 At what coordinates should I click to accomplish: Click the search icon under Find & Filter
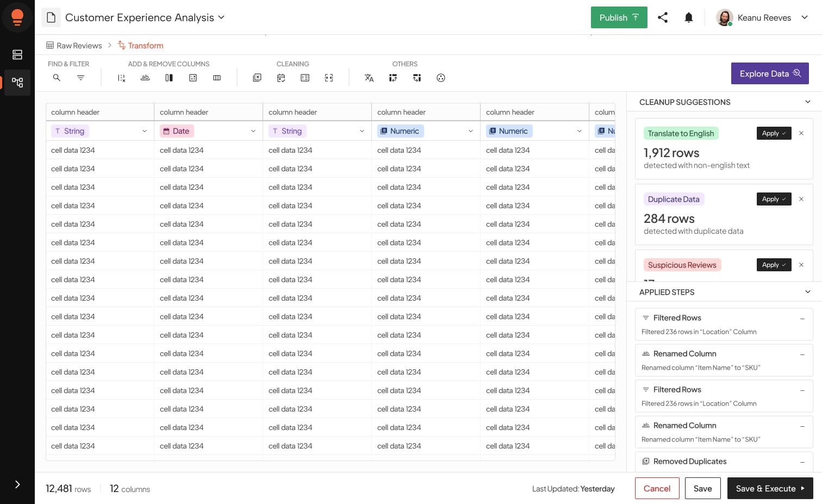pyautogui.click(x=57, y=78)
